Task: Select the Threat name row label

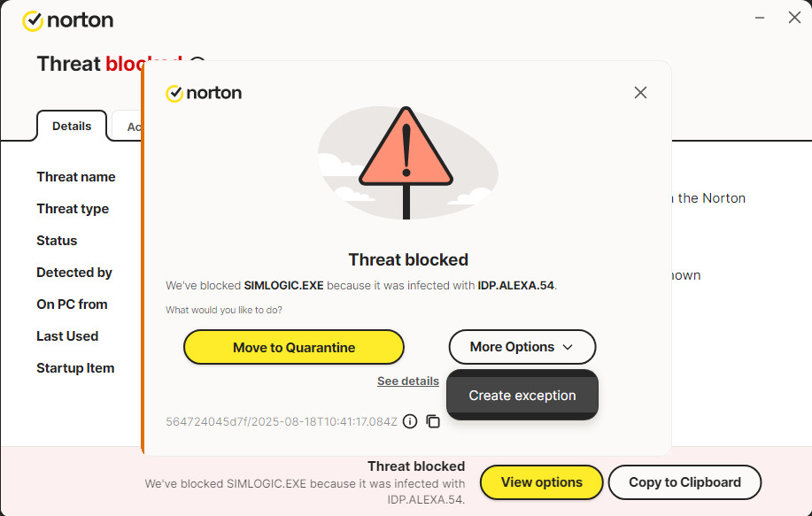Action: [x=76, y=177]
